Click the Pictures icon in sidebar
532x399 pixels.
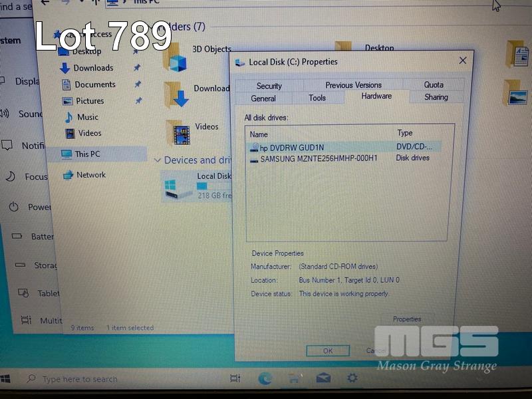(68, 101)
